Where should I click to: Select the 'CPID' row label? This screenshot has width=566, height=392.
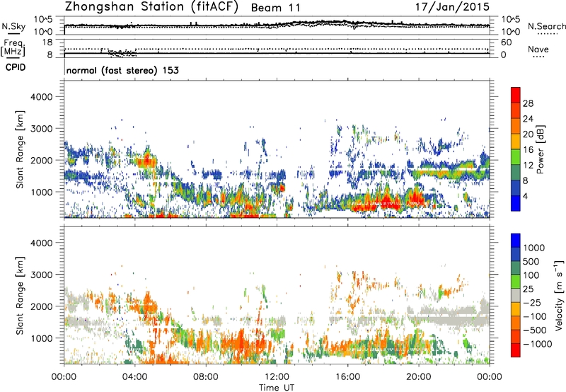coord(16,67)
